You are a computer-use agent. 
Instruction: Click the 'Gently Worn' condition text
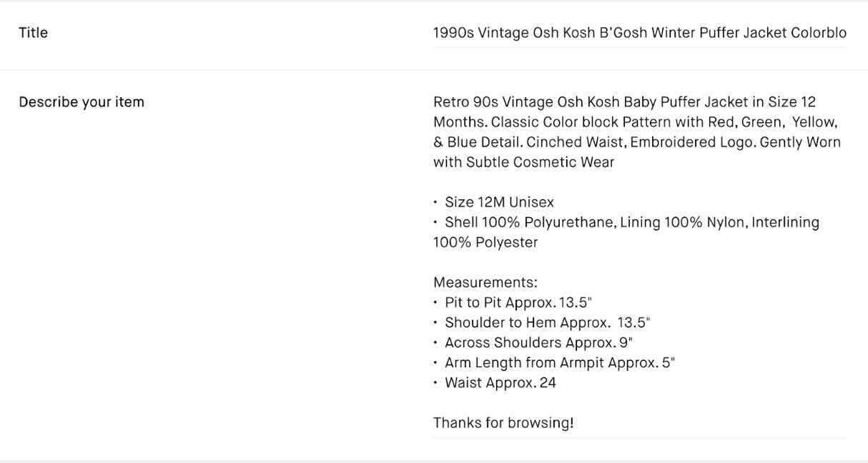[x=799, y=141]
